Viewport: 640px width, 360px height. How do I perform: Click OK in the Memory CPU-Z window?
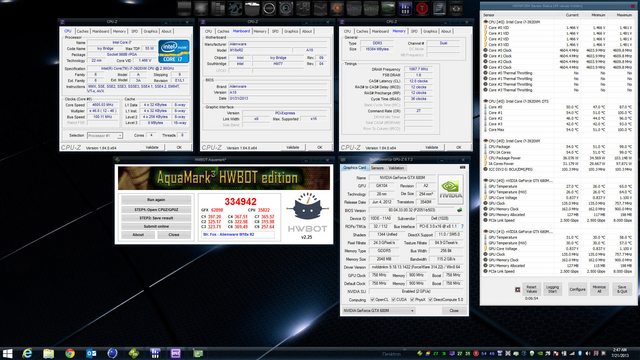[x=458, y=147]
